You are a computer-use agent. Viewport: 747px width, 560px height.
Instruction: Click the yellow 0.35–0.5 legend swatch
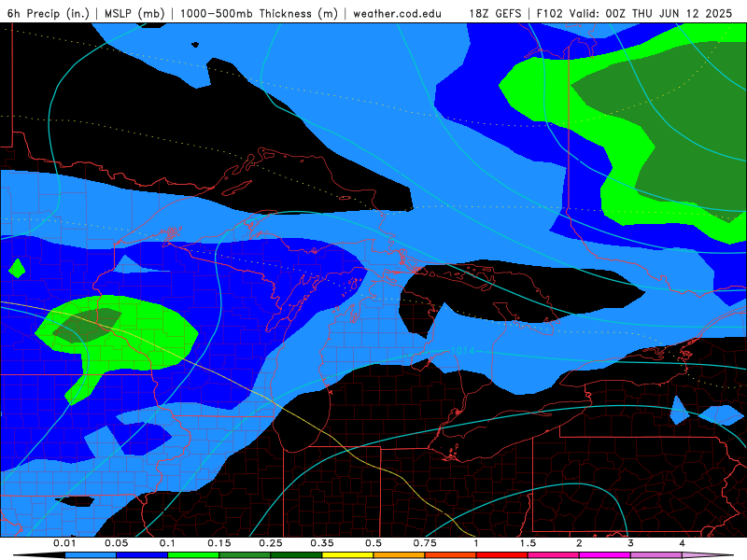[x=347, y=555]
